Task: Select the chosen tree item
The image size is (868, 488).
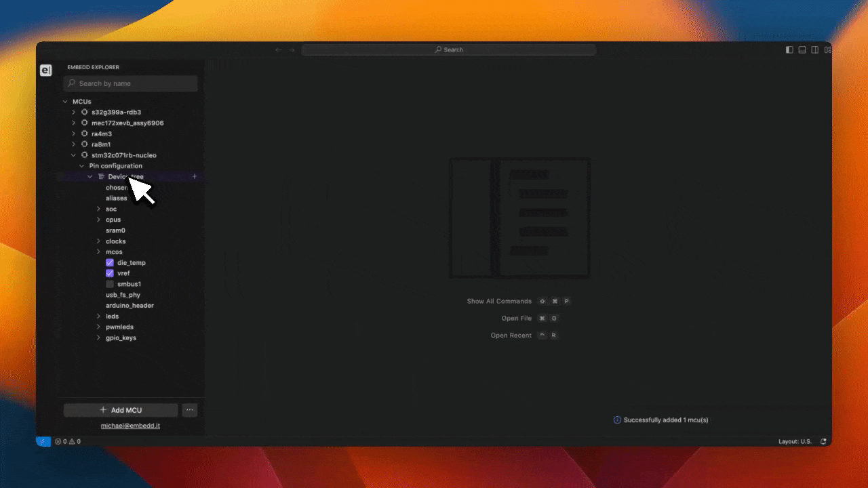Action: [x=117, y=188]
